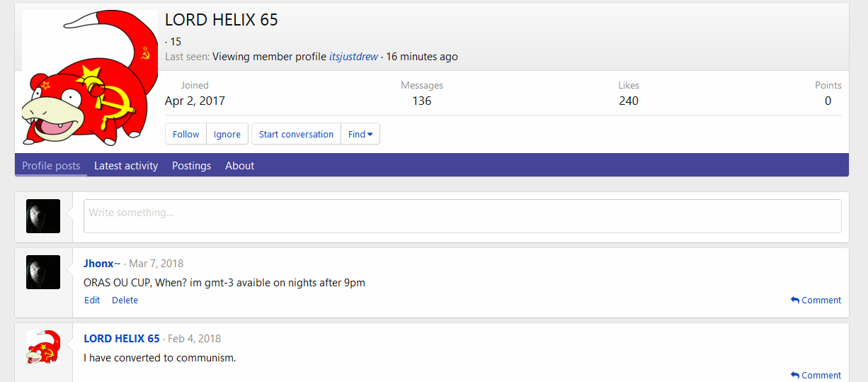Screen dimensions: 868x382
Task: Click the LORD HELIX 65 profile heading
Action: tap(222, 20)
